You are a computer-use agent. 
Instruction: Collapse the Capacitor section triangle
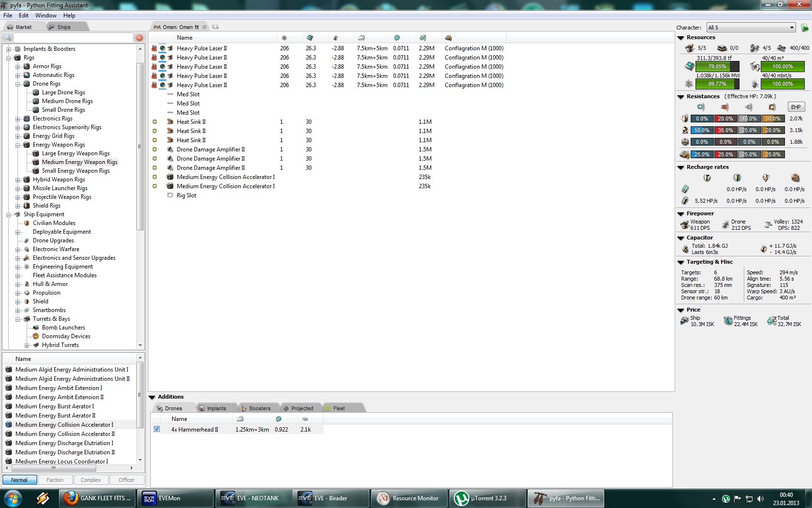click(x=681, y=238)
